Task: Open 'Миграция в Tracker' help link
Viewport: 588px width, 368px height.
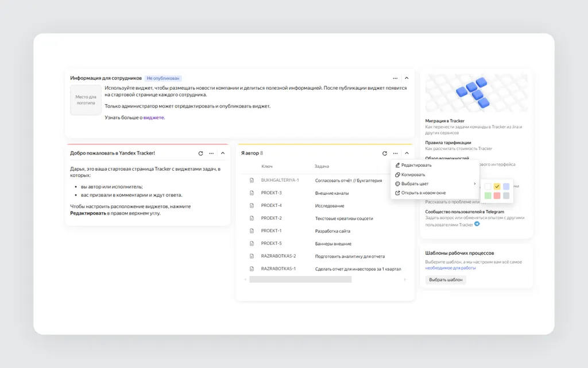Action: [x=445, y=121]
